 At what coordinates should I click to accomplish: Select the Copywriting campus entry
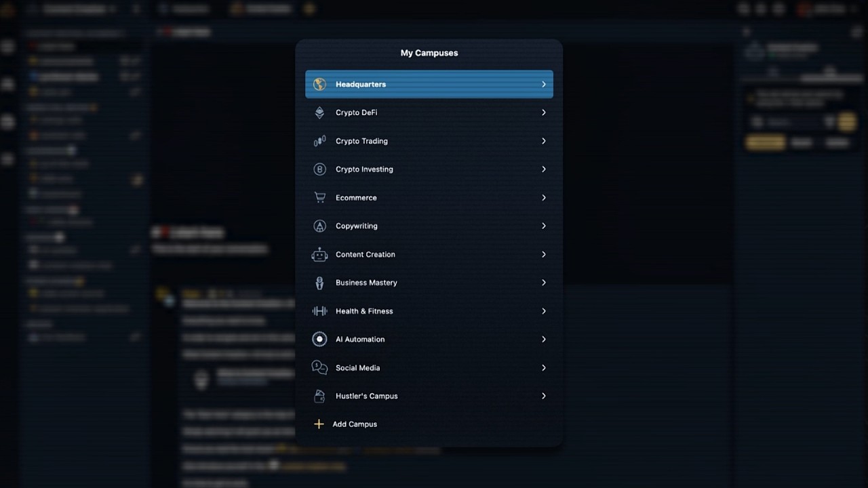point(357,226)
